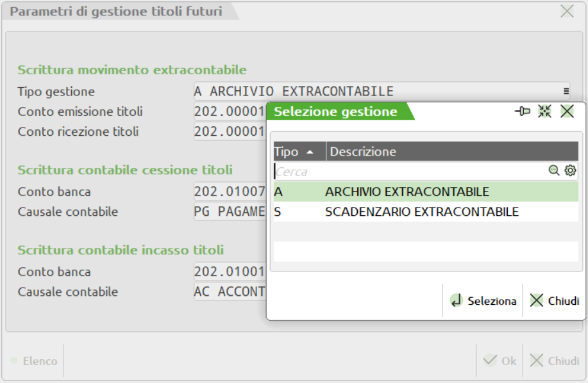Close the Selezione gestione popup
Screen dimensions: 588x383
(567, 111)
